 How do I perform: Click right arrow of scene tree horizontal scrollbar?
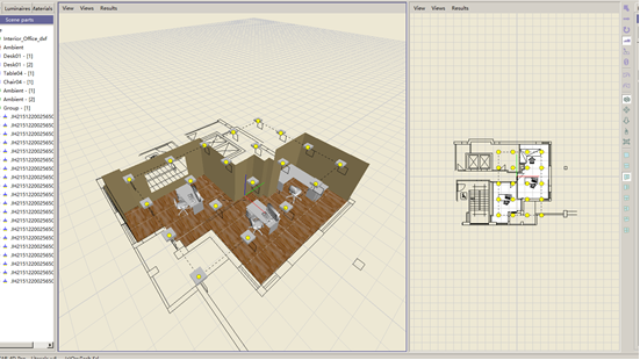click(50, 345)
